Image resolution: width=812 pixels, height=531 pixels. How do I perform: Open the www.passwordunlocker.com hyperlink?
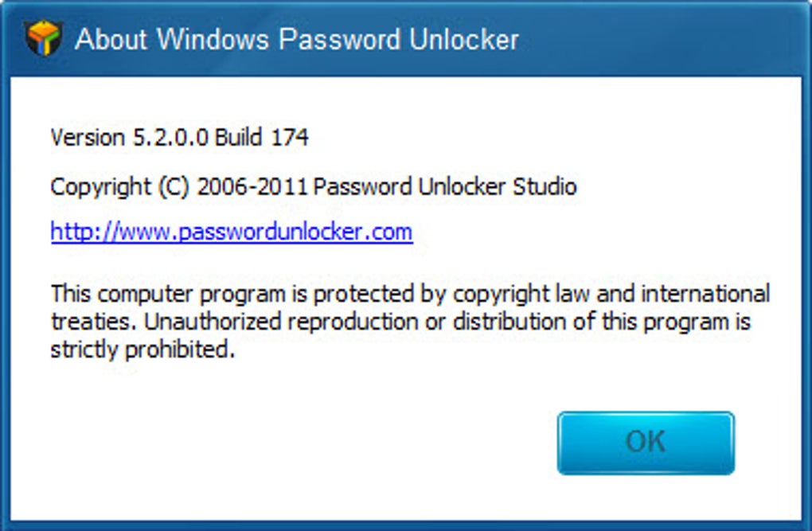tap(231, 232)
